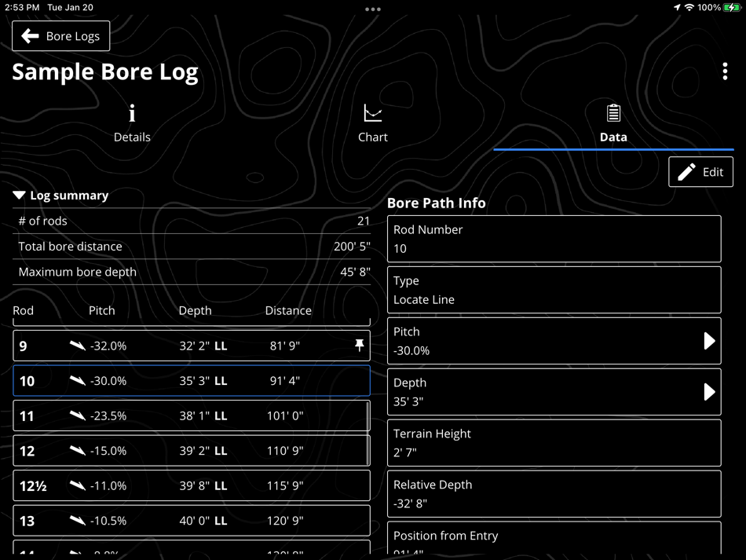Click the back arrow icon
This screenshot has width=746, height=560.
(30, 35)
